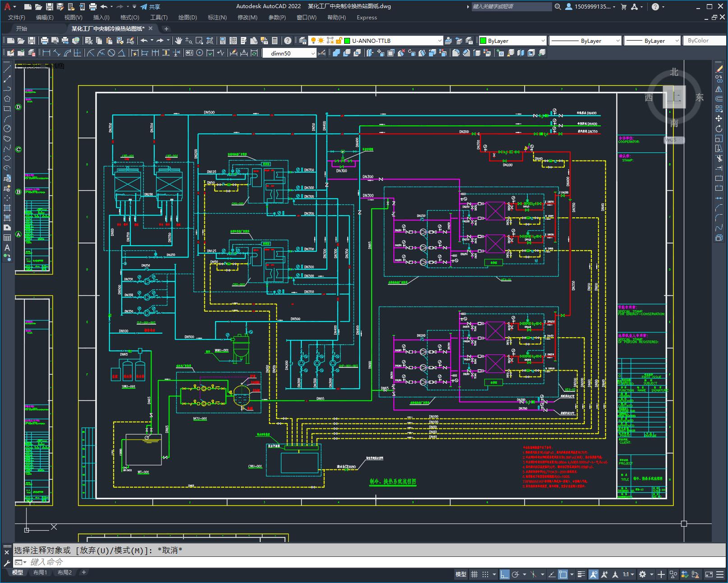The image size is (728, 583).
Task: Select the Pan hand tool
Action: (179, 41)
